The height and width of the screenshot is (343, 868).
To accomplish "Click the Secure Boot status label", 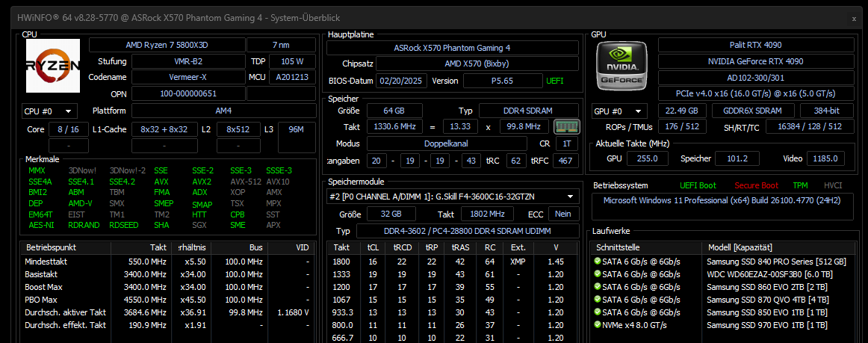I will pos(756,185).
